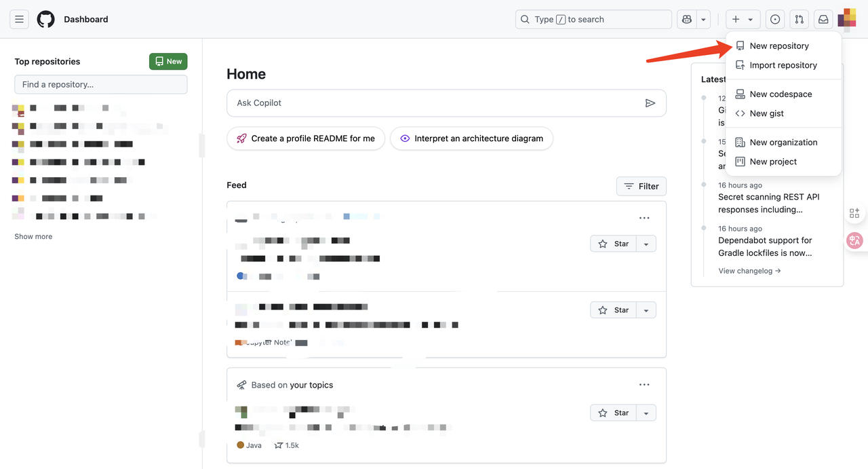Viewport: 868px width, 469px height.
Task: Open the Feed Filter button
Action: (x=641, y=186)
